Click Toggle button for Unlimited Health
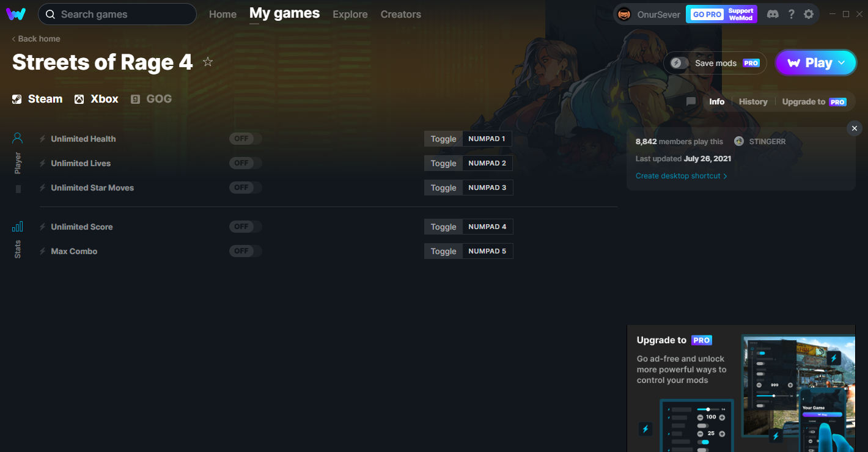 click(x=443, y=139)
